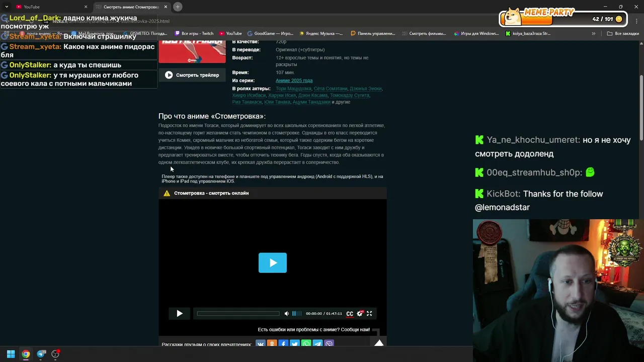Open a new browser tab
Viewport: 644px width, 362px height.
[178, 7]
